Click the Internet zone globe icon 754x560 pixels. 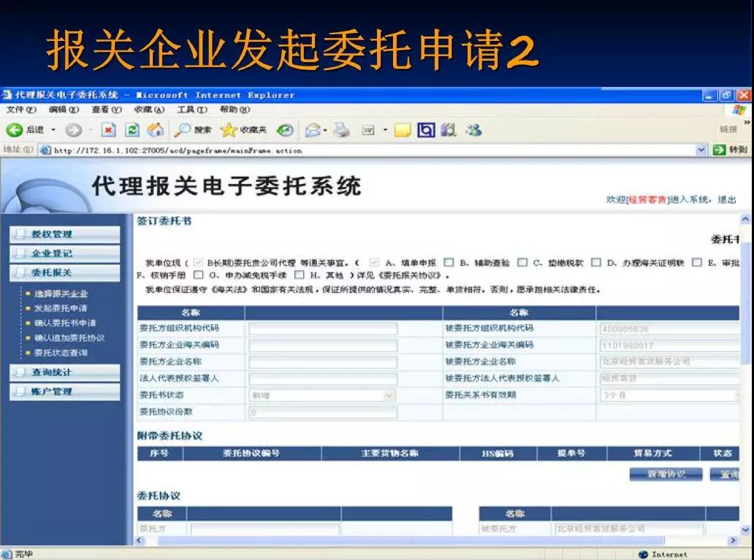click(x=643, y=554)
